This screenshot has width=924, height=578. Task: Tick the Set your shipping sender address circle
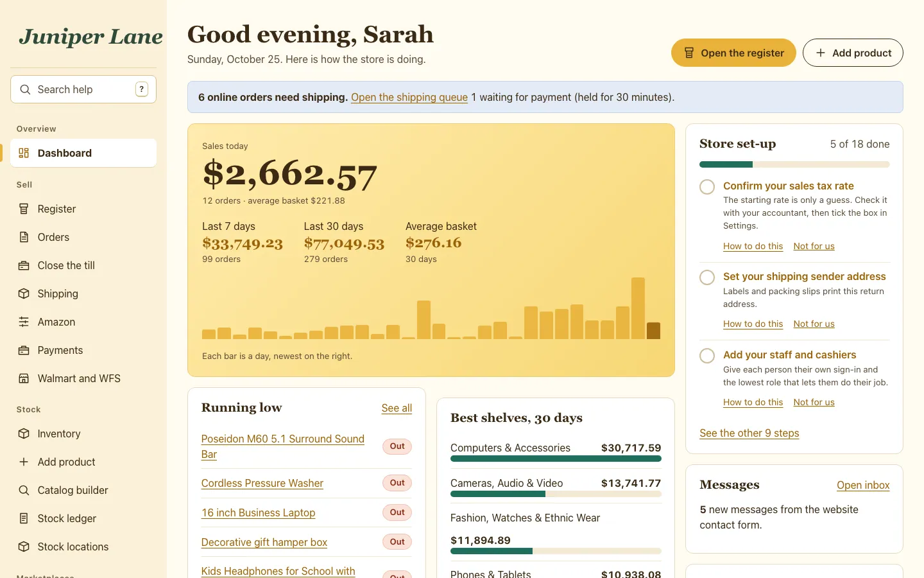point(707,277)
